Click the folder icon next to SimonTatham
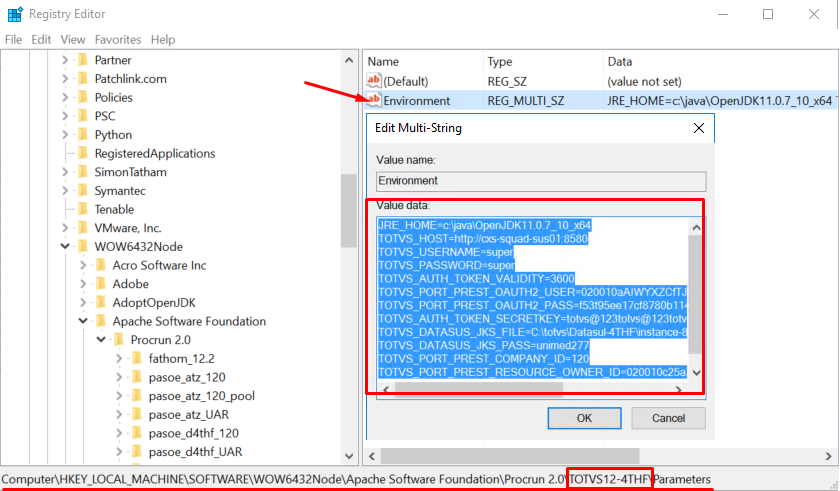The image size is (840, 491). [x=82, y=172]
